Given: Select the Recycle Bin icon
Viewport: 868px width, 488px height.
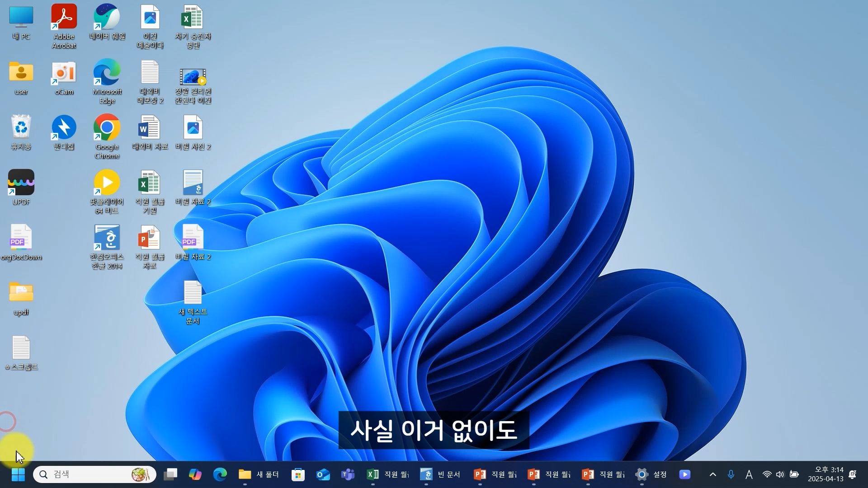Looking at the screenshot, I should coord(21,128).
